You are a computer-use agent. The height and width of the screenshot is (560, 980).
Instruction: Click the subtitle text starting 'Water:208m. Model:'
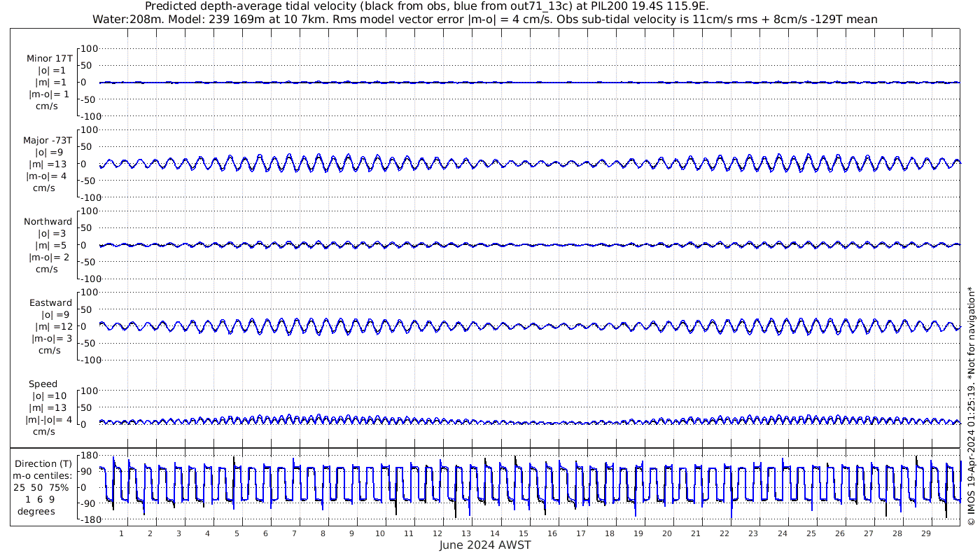pos(484,20)
